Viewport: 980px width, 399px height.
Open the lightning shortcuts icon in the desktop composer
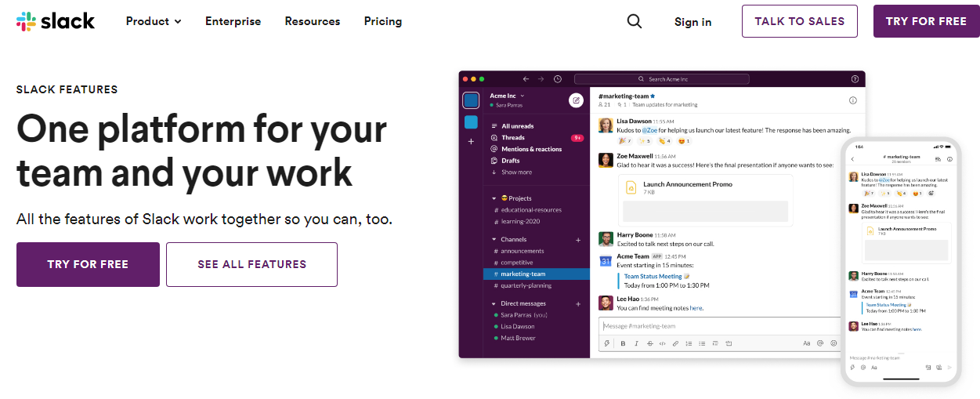pos(607,343)
